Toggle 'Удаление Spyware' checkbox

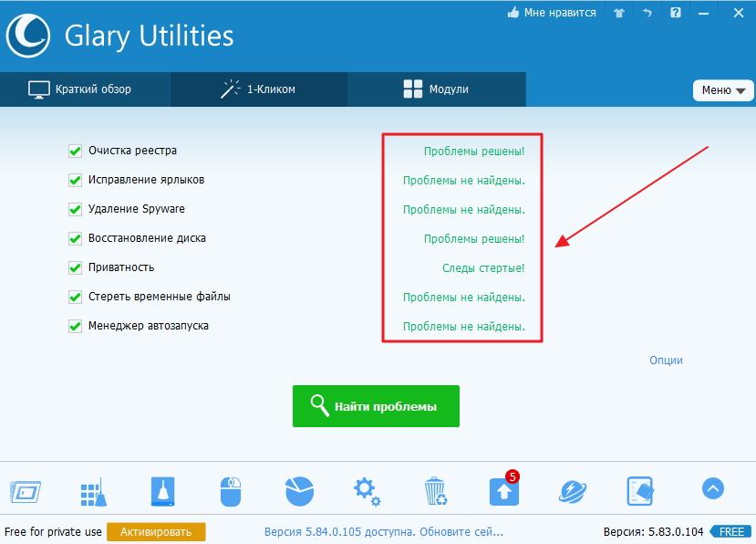tap(75, 210)
